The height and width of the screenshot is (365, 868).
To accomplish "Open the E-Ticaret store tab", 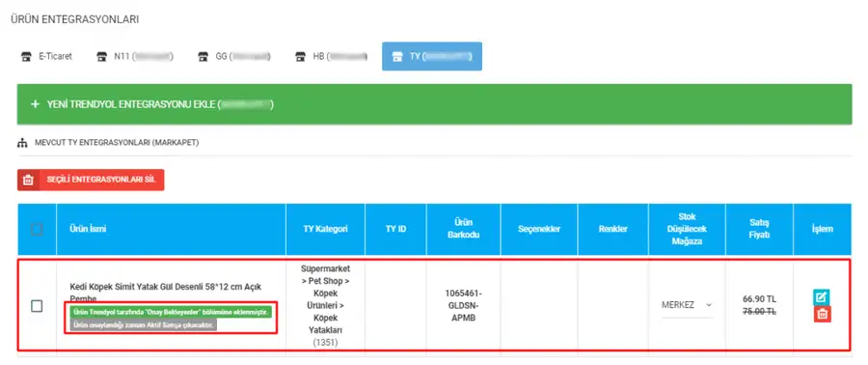I will pyautogui.click(x=46, y=57).
